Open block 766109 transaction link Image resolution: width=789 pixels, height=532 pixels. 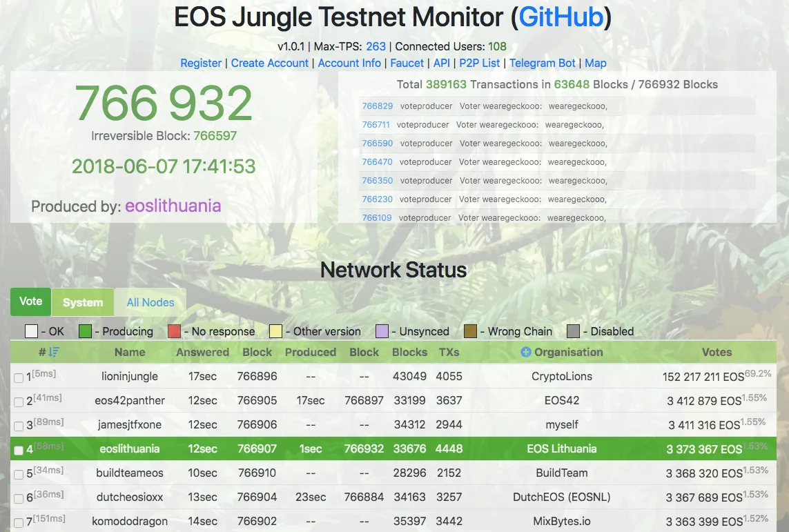click(376, 218)
